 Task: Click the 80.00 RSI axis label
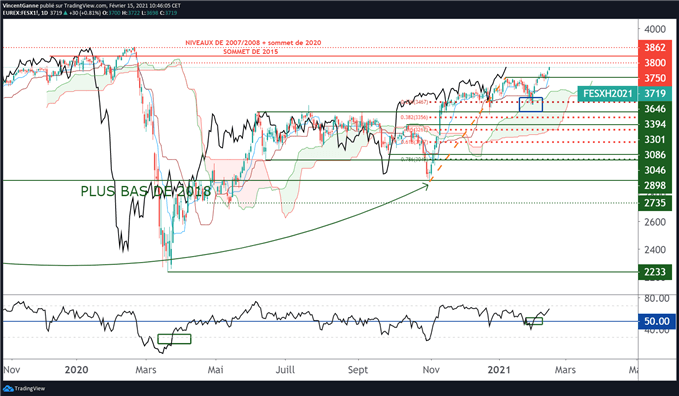click(x=656, y=298)
